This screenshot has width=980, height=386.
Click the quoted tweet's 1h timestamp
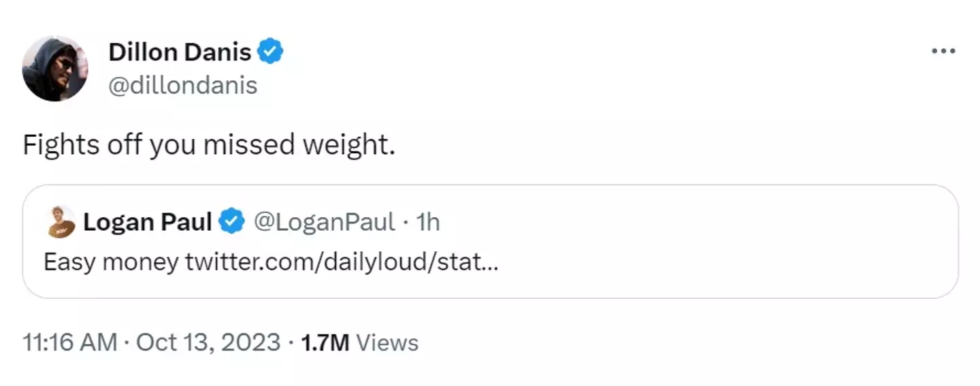coord(427,222)
